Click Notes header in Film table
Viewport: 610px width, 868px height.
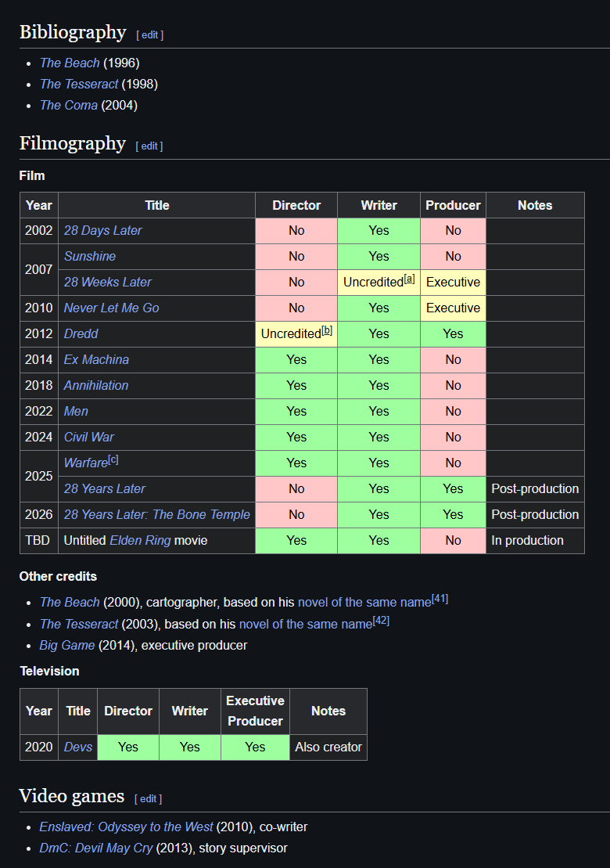(535, 205)
